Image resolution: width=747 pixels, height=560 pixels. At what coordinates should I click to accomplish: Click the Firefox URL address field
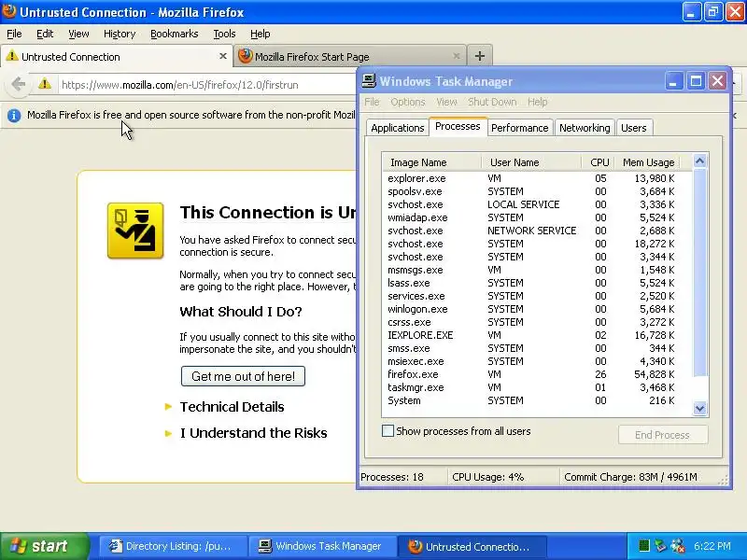coord(207,85)
